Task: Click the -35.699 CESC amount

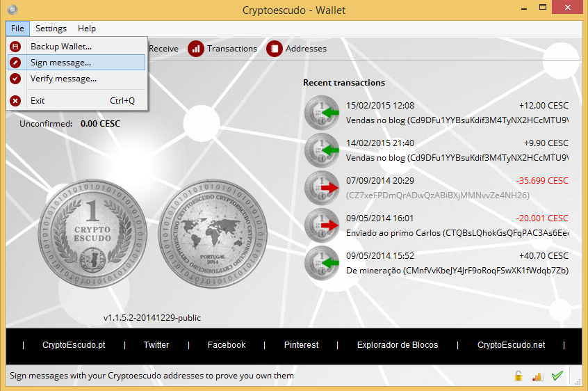Action: coord(542,181)
